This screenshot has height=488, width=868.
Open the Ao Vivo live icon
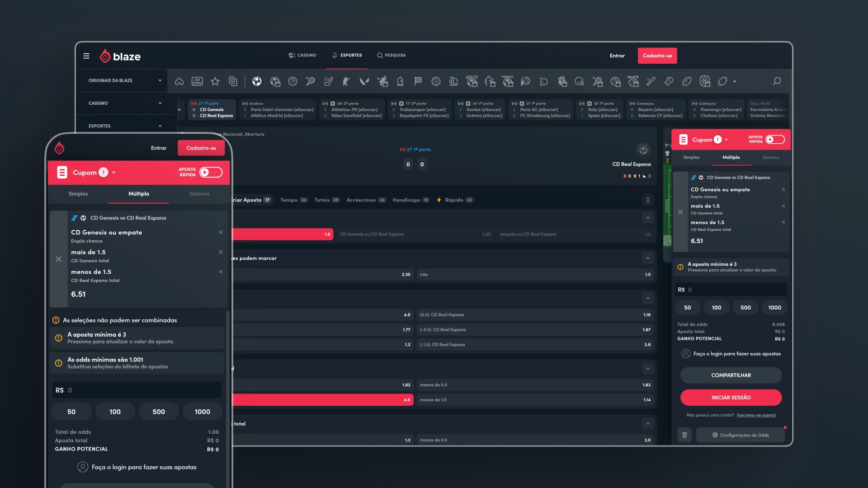[x=197, y=81]
